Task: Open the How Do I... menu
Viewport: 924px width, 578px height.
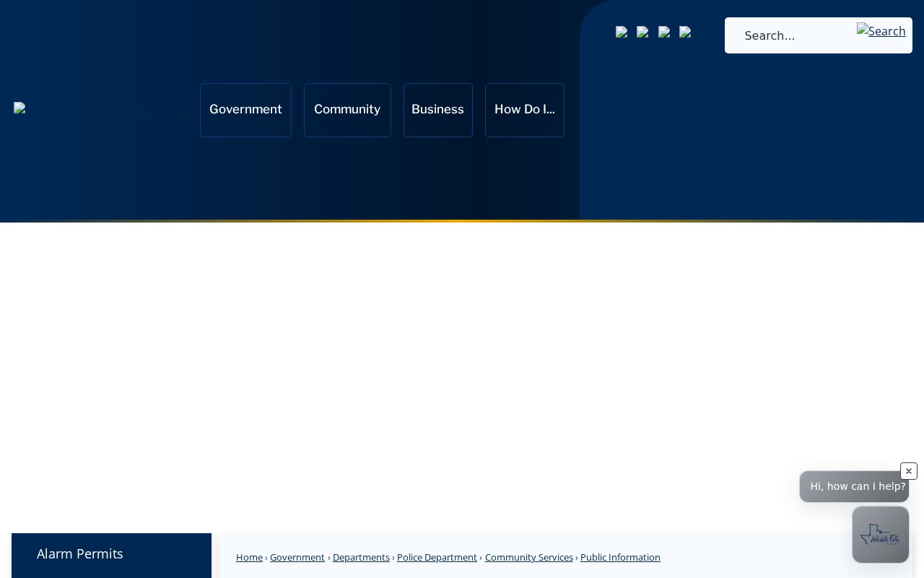Action: coord(525,110)
